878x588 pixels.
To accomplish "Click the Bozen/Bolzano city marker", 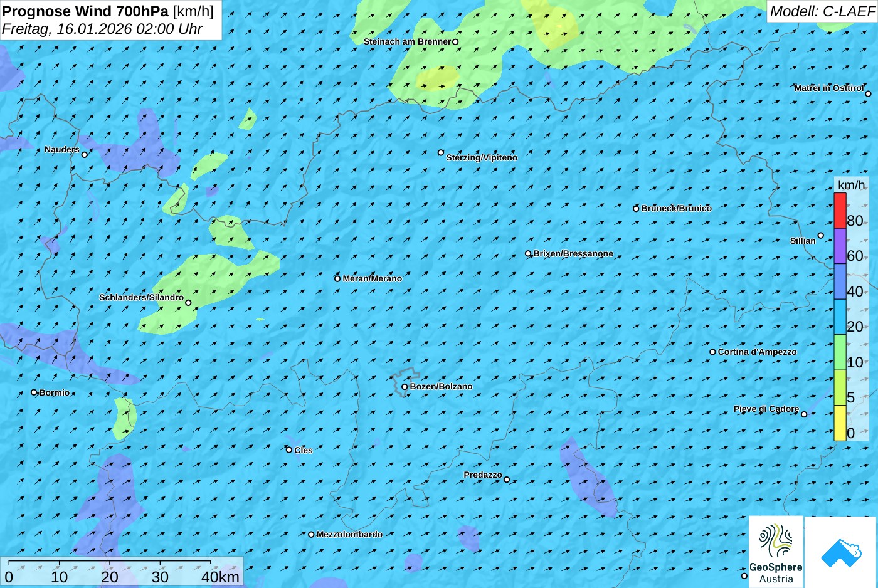I will [x=405, y=387].
